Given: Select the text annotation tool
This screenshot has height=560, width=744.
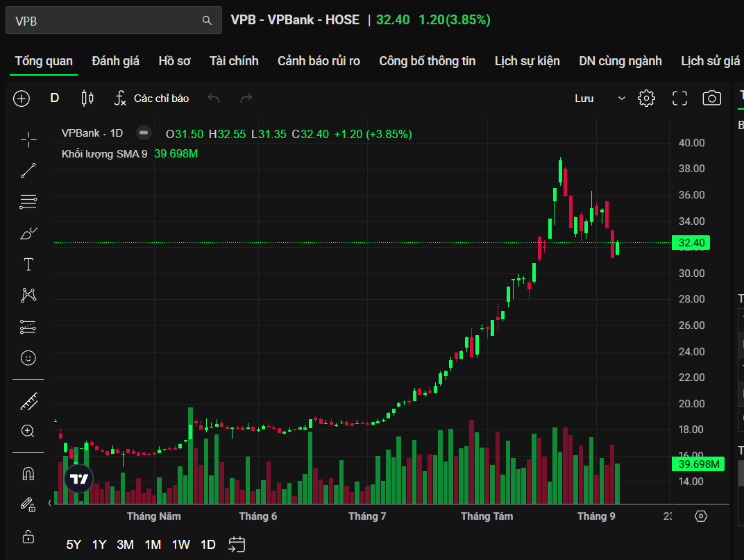Looking at the screenshot, I should pos(28,264).
